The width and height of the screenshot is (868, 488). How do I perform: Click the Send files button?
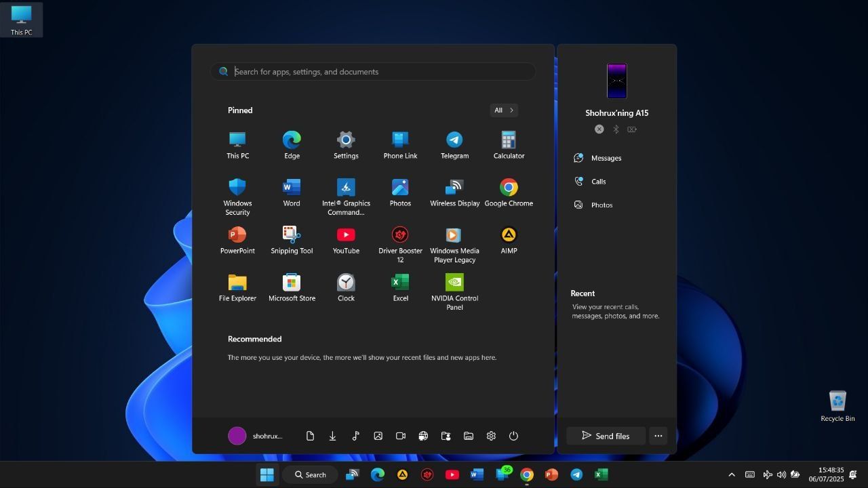[606, 436]
